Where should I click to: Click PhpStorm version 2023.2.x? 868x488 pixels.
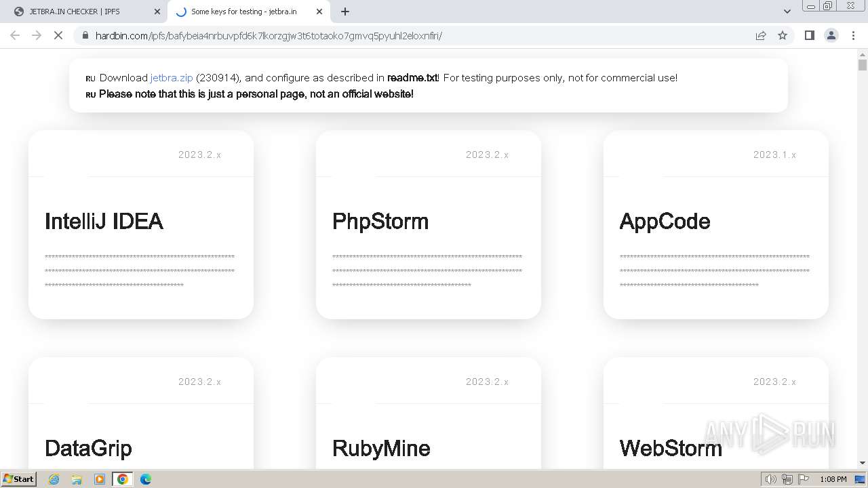click(x=487, y=155)
